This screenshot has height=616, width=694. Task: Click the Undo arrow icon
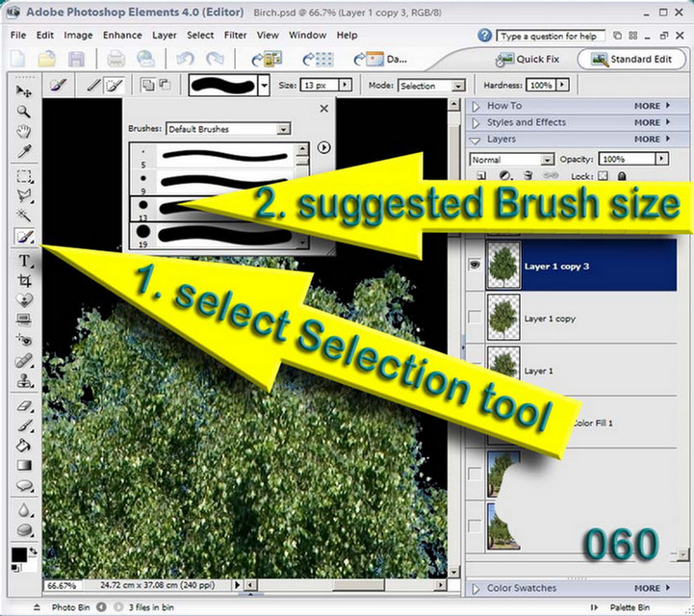click(186, 60)
